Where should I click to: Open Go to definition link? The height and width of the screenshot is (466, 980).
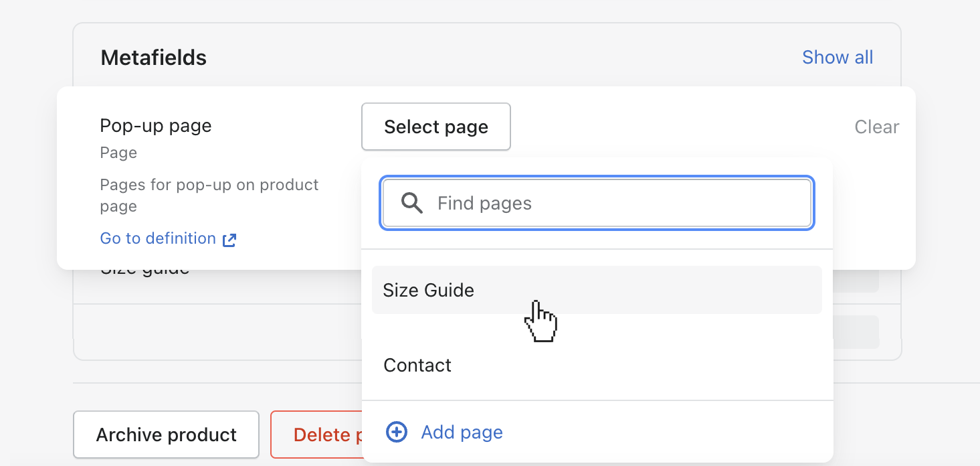[x=158, y=238]
